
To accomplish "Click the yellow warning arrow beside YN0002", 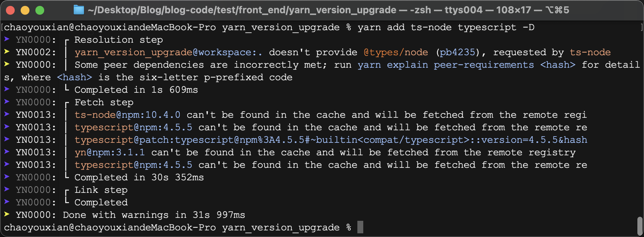I will [x=7, y=52].
